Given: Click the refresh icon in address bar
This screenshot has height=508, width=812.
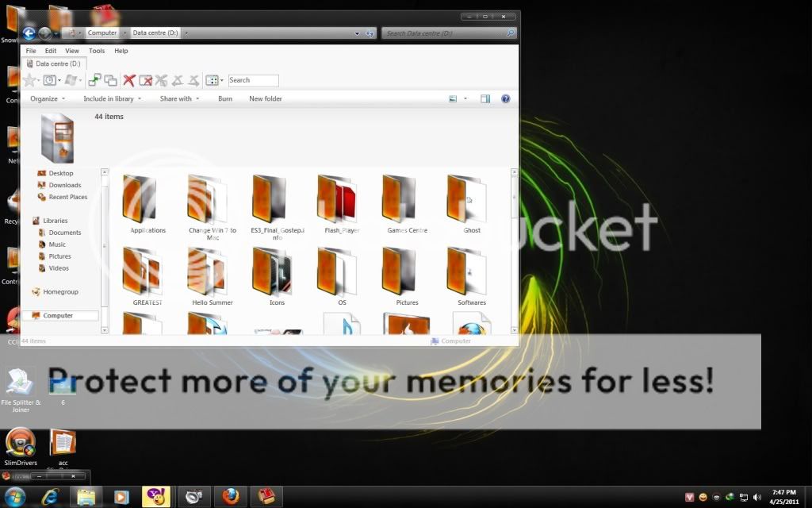Looking at the screenshot, I should [370, 33].
